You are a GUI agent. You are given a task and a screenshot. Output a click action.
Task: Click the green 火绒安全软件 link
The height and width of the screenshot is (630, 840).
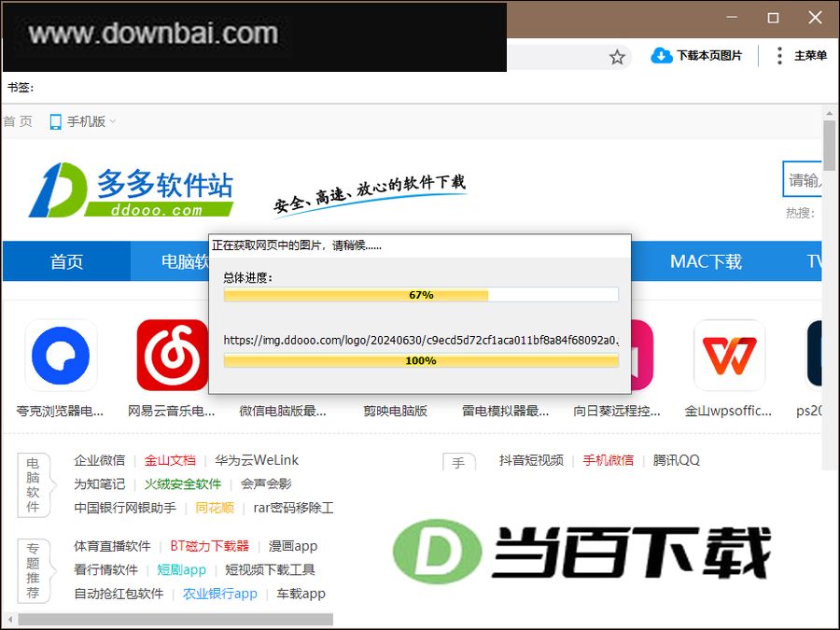[183, 483]
